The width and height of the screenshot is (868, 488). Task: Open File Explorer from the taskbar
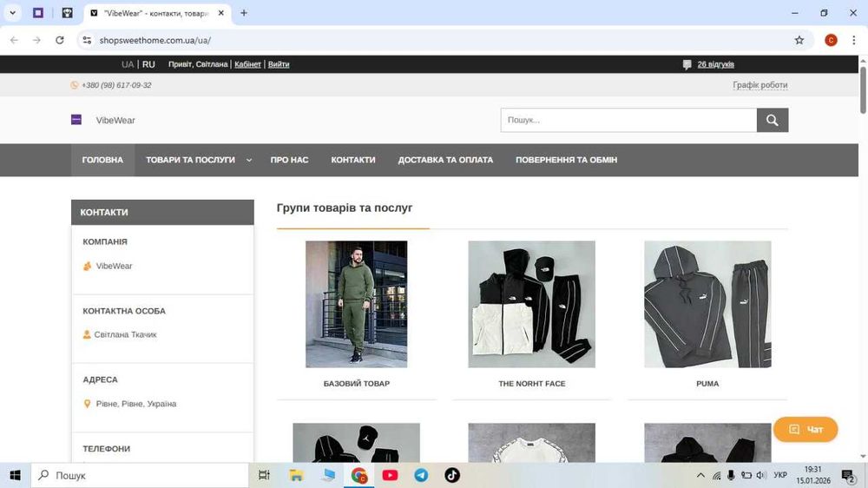coord(296,475)
